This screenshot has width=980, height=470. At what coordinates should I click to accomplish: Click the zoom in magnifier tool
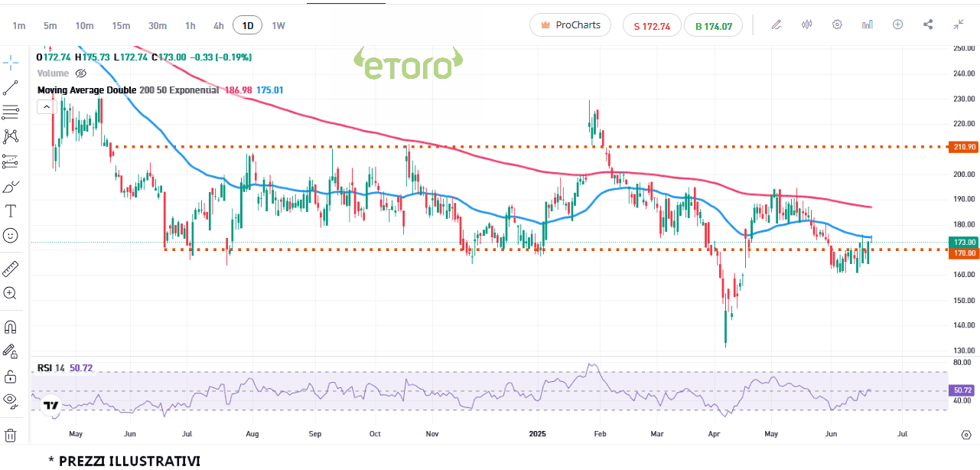11,293
